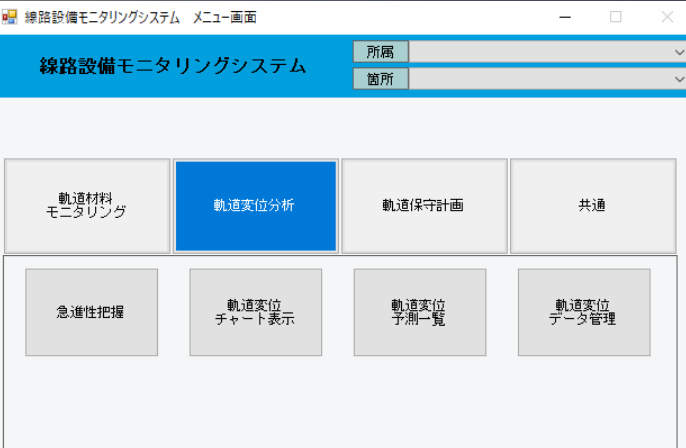This screenshot has height=448, width=686.
Task: Open the 共通 category
Action: click(593, 206)
